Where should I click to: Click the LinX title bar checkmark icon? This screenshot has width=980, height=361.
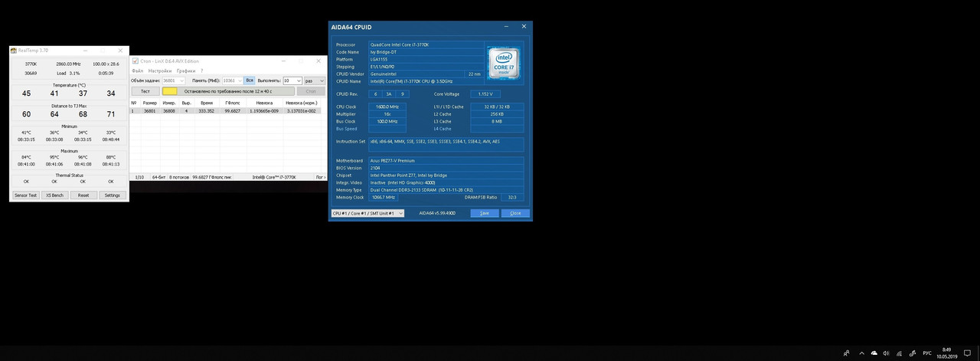tap(136, 61)
